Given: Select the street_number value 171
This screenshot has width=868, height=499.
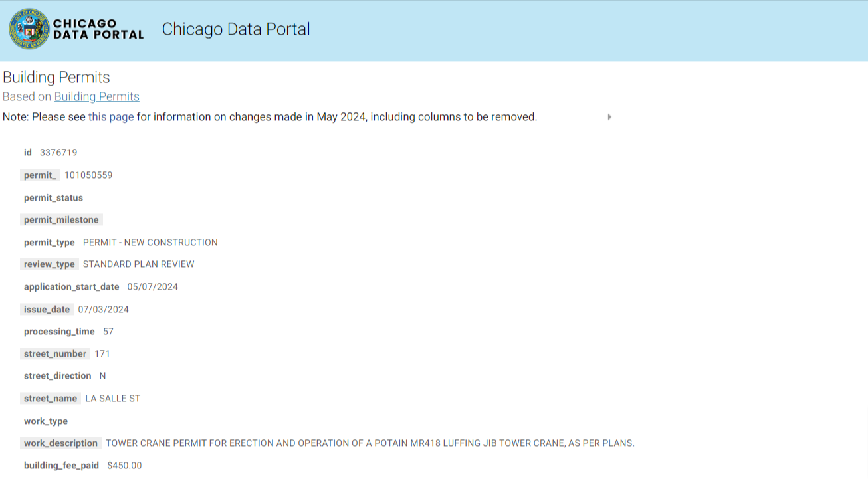Looking at the screenshot, I should pyautogui.click(x=102, y=354).
